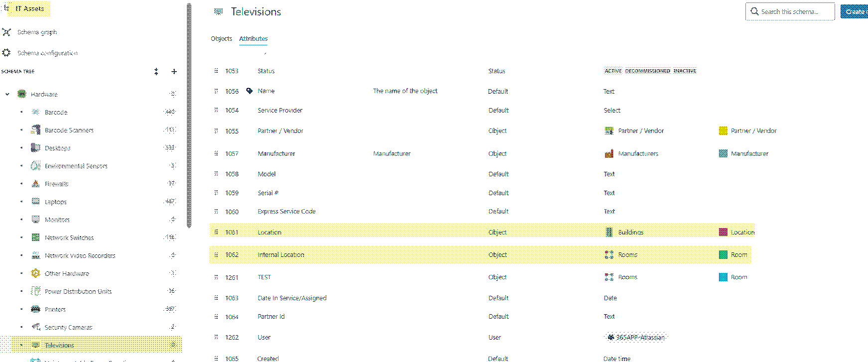Click the Barcode tree item
The image size is (868, 362).
tap(56, 112)
